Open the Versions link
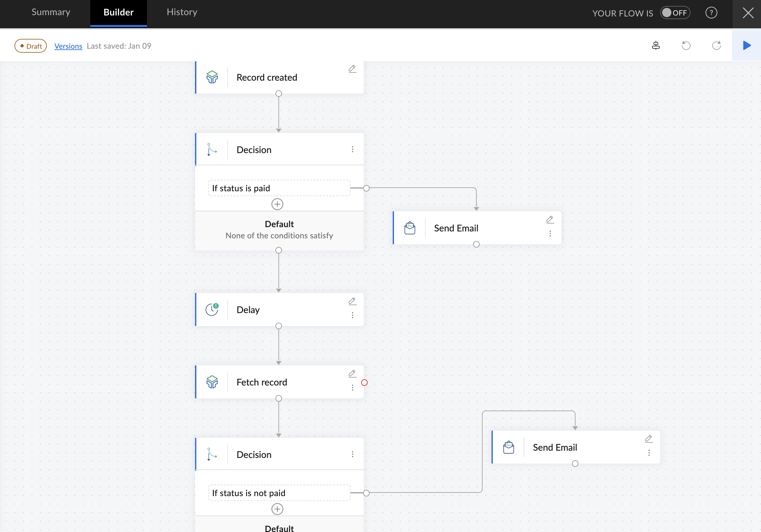This screenshot has width=761, height=532. click(68, 46)
